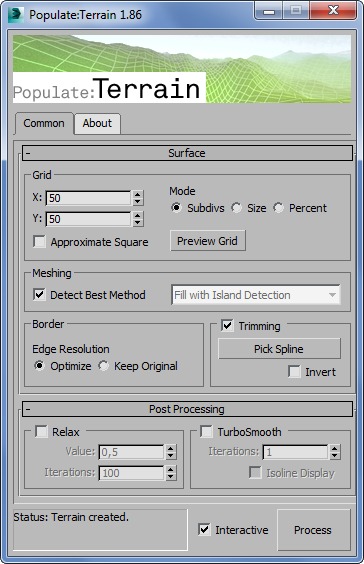This screenshot has height=564, width=364.
Task: Click the Process button
Action: pyautogui.click(x=313, y=529)
